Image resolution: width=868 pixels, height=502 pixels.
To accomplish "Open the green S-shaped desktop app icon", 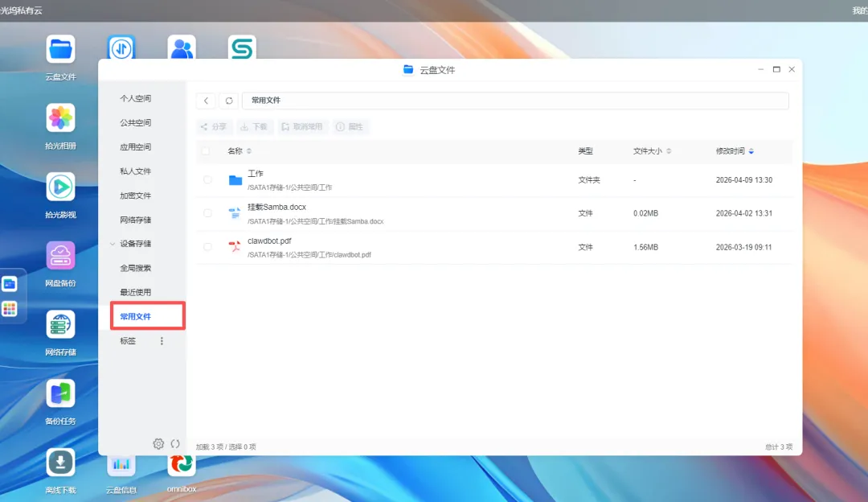I will (x=242, y=47).
